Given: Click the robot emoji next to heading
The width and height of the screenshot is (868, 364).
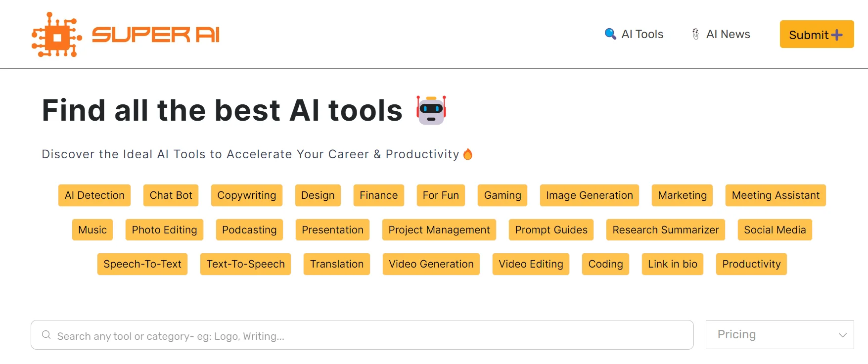Looking at the screenshot, I should click(x=431, y=110).
